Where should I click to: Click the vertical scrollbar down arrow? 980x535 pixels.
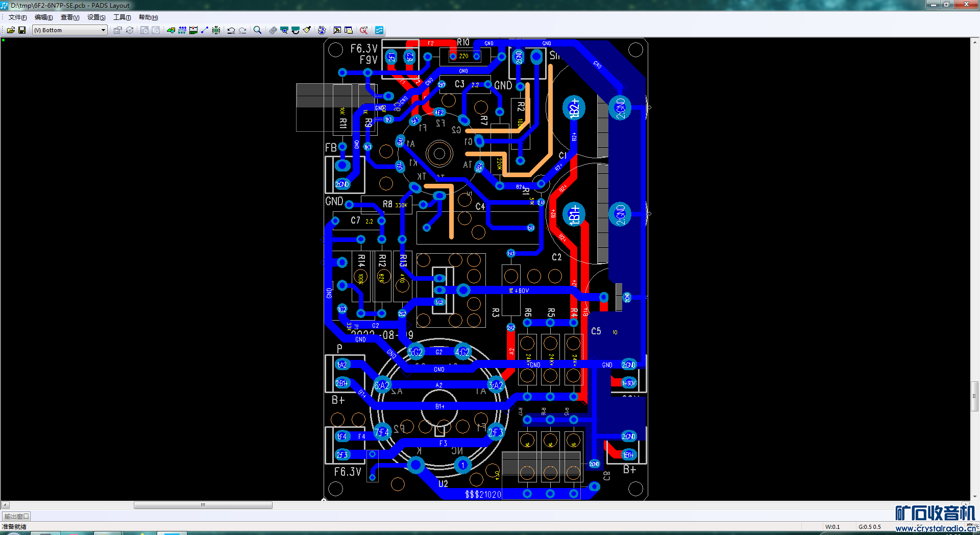tap(975, 496)
